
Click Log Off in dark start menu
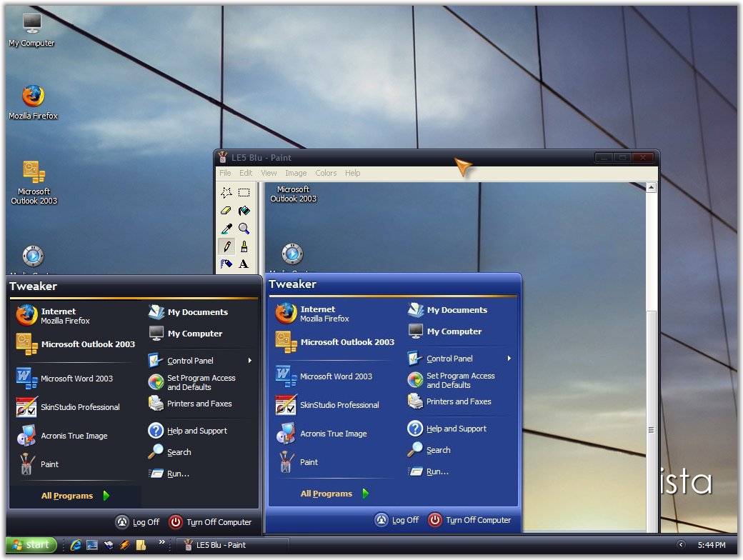[x=137, y=521]
